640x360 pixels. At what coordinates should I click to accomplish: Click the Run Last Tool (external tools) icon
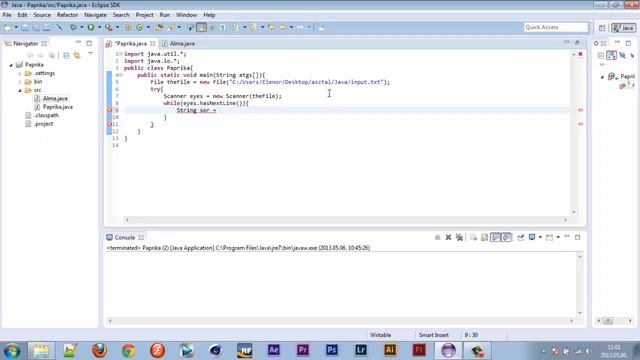108,27
